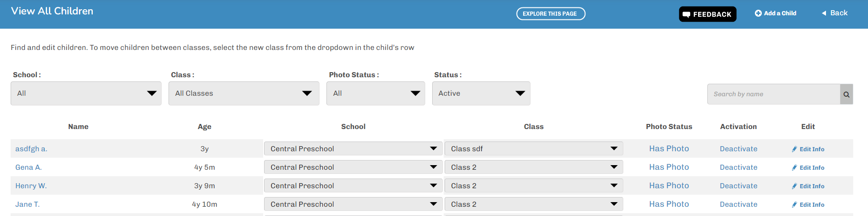Click pencil icon in asdfgh a. row
Image resolution: width=868 pixels, height=216 pixels.
795,149
